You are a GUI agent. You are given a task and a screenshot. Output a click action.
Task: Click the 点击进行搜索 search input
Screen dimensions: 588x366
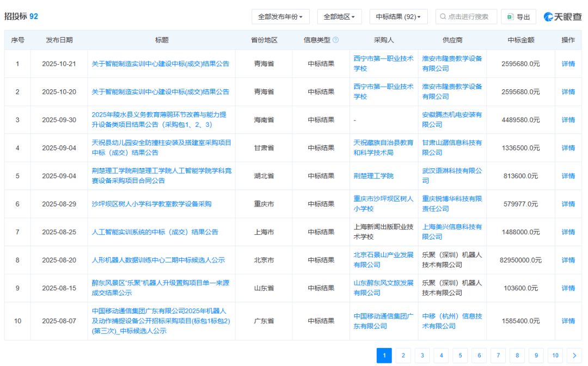(468, 16)
